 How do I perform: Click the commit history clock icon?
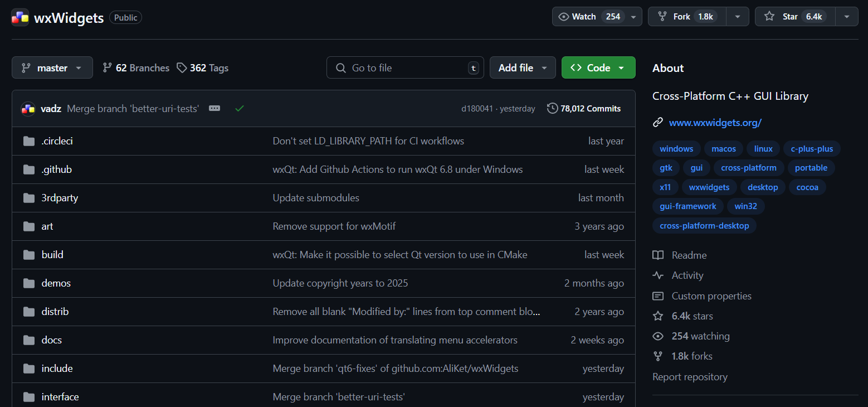click(x=552, y=108)
